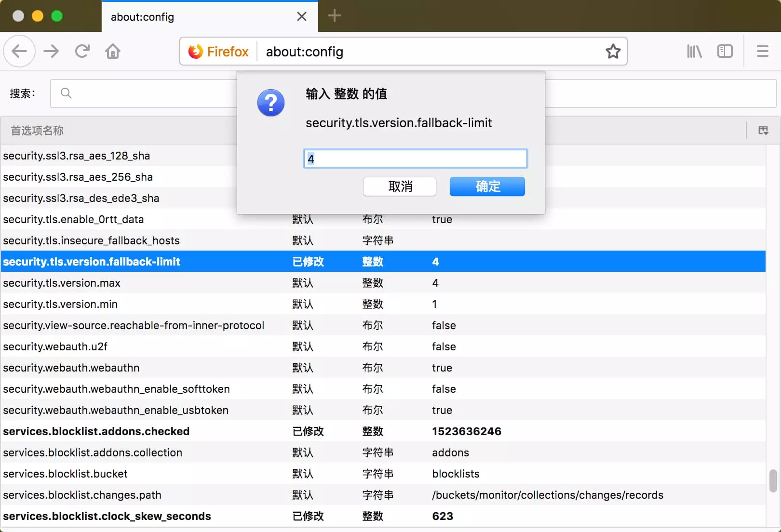The width and height of the screenshot is (781, 532).
Task: Open the Firefox hamburger menu
Action: tap(762, 51)
